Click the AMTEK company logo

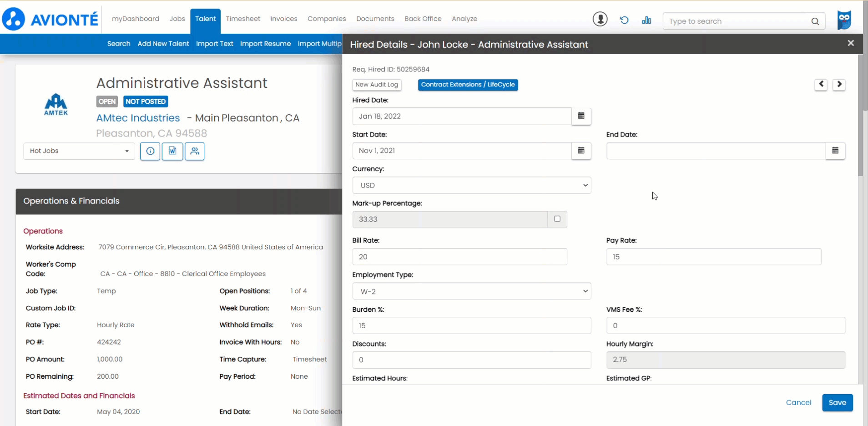click(x=56, y=104)
